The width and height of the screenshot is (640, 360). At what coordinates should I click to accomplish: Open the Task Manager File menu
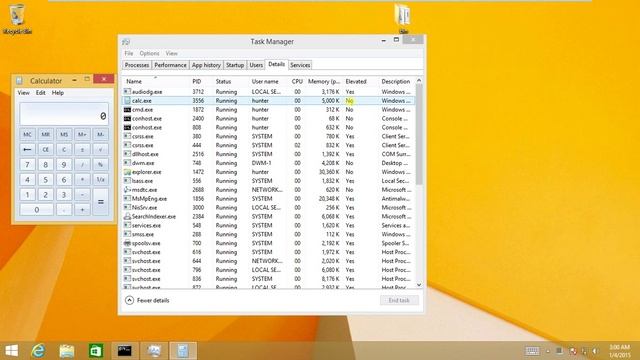click(129, 53)
